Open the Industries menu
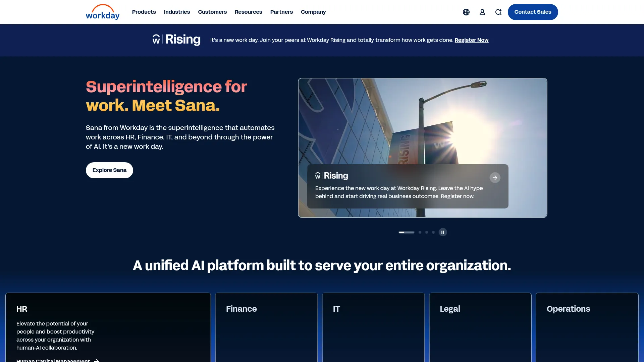644x362 pixels. coord(177,12)
